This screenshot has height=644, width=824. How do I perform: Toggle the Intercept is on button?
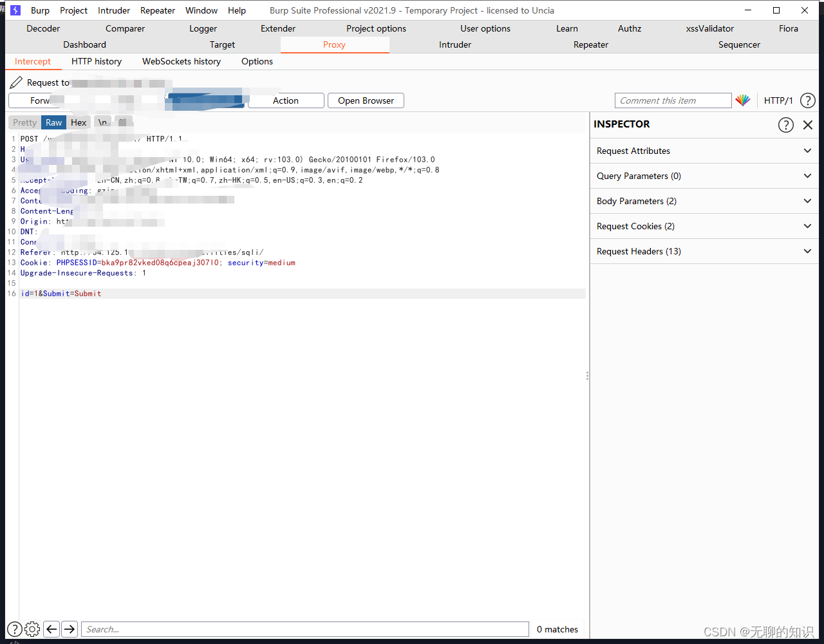206,100
